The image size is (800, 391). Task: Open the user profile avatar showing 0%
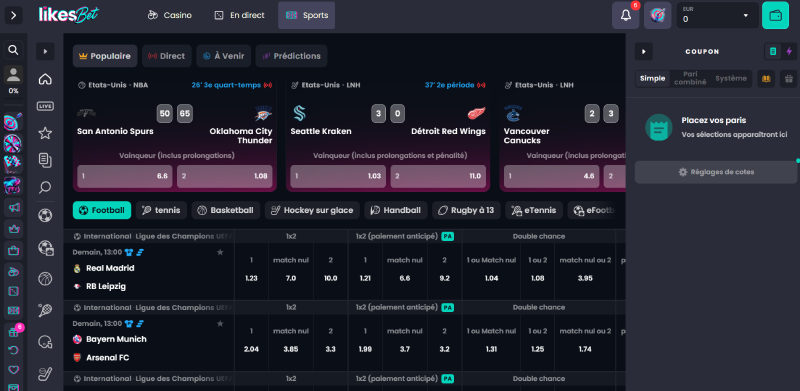pos(13,76)
